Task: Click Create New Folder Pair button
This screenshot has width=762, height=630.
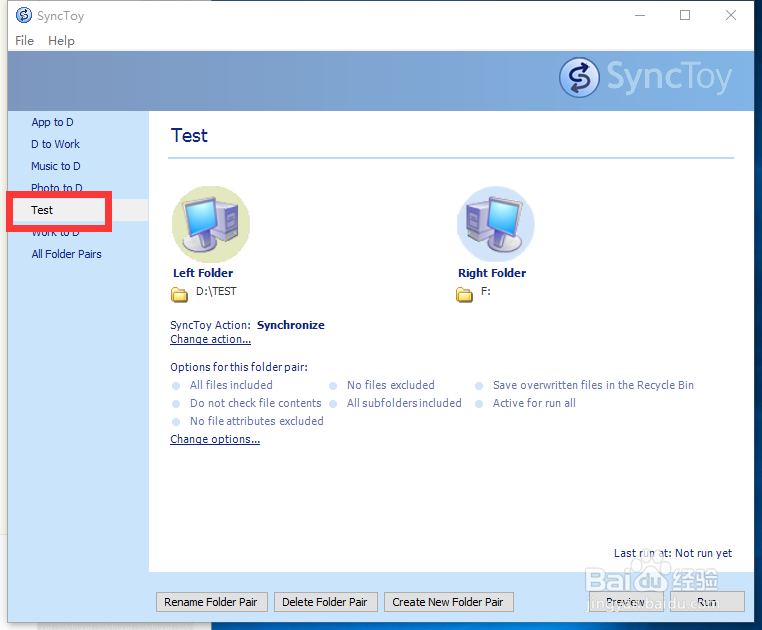Action: click(449, 602)
